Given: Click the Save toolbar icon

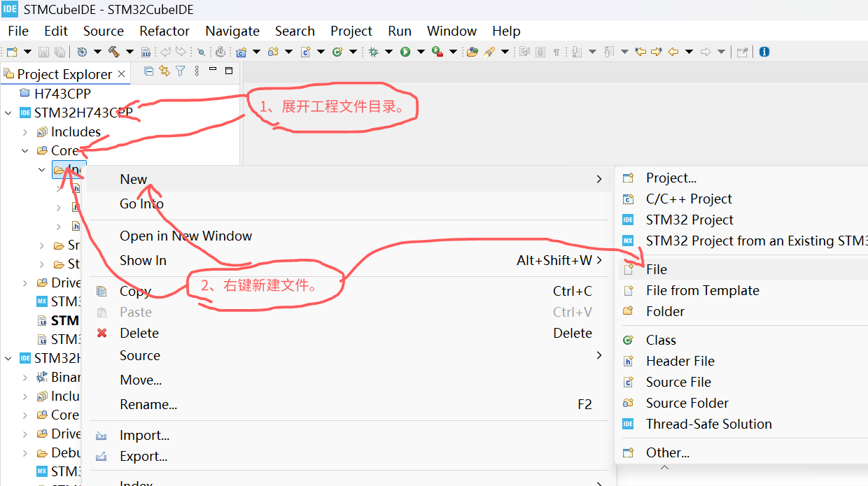Looking at the screenshot, I should (x=43, y=52).
